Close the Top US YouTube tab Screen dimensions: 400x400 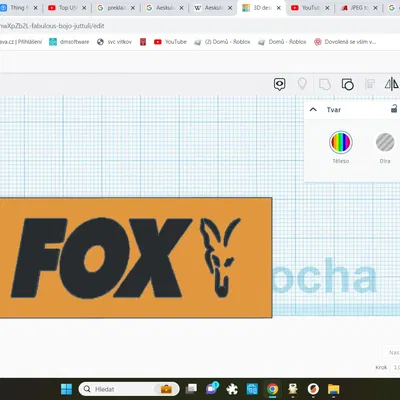[84, 8]
